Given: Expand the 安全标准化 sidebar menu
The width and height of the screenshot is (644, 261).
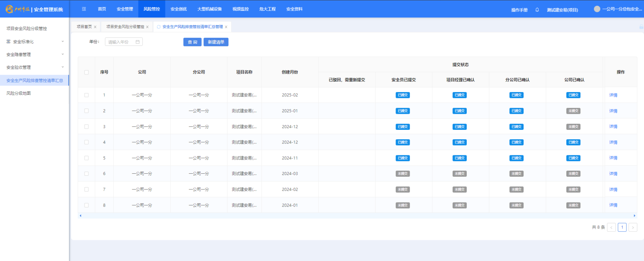Looking at the screenshot, I should click(x=34, y=42).
